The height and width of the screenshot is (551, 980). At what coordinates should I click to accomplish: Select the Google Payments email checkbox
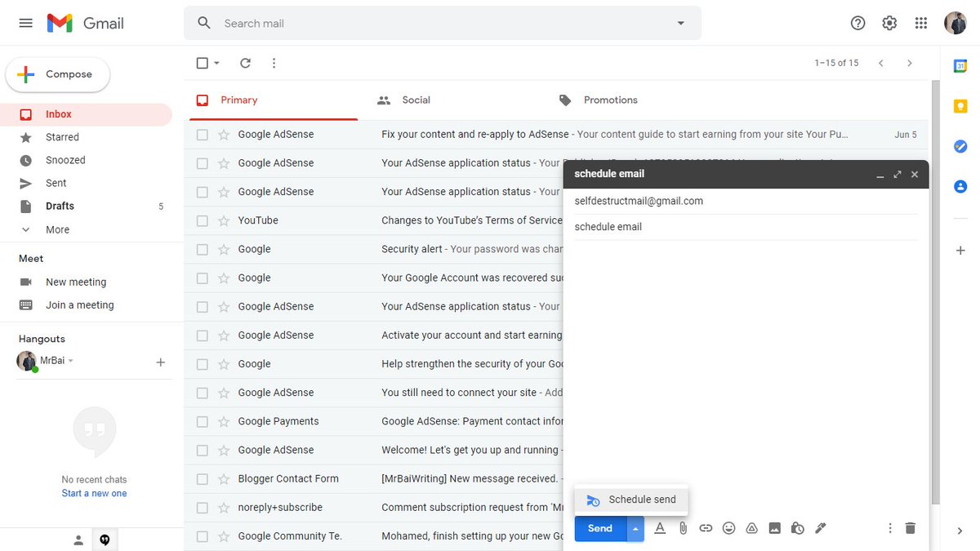[203, 421]
